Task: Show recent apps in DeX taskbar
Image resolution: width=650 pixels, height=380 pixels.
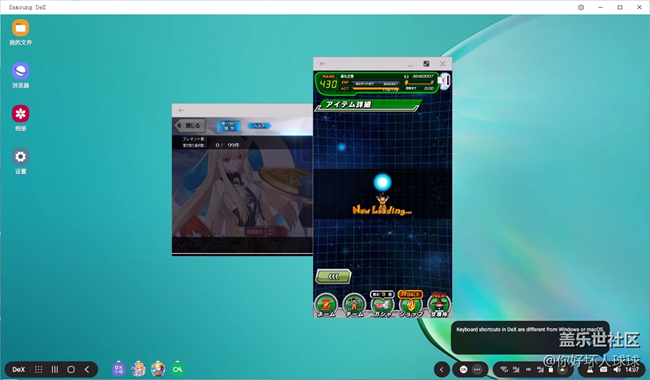Action: coord(55,369)
